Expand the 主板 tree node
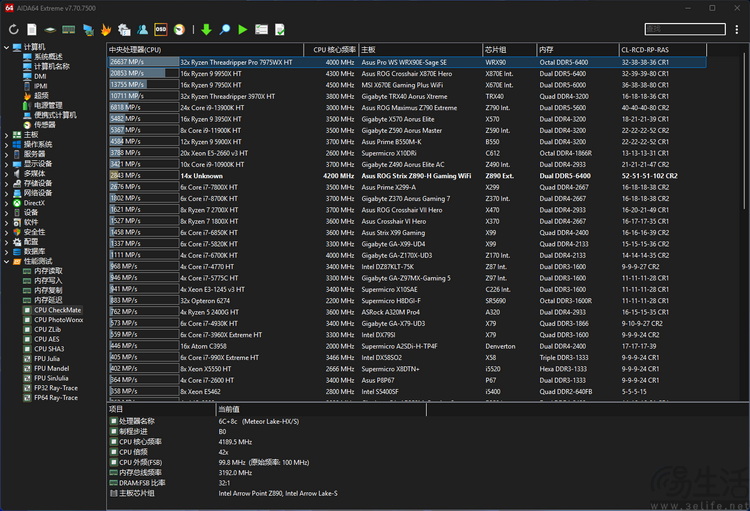 [x=6, y=135]
